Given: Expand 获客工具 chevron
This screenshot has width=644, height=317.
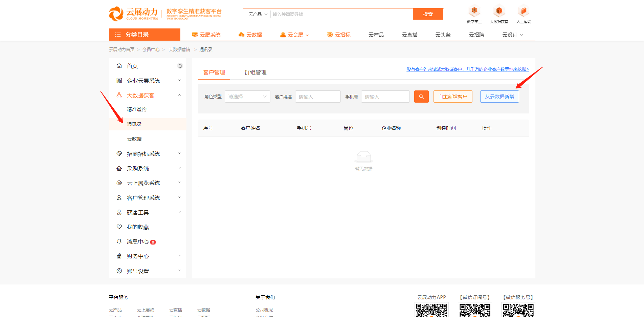Looking at the screenshot, I should coord(180,212).
